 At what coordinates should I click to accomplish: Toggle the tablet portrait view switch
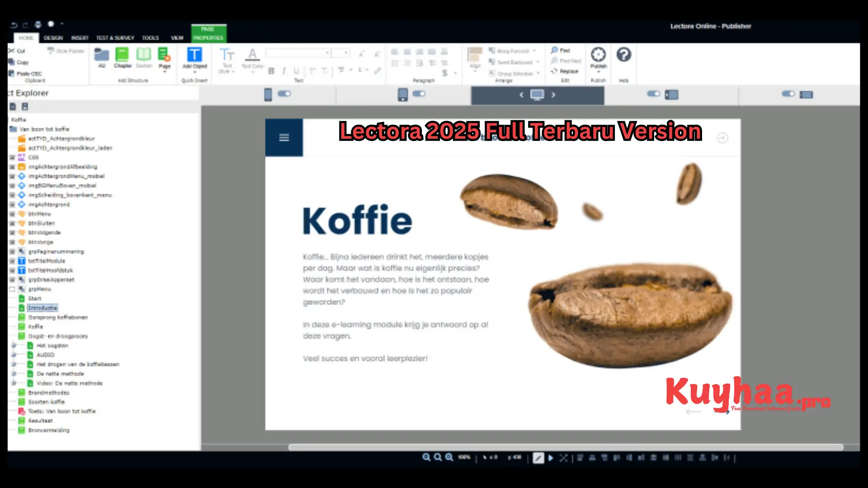tap(419, 94)
